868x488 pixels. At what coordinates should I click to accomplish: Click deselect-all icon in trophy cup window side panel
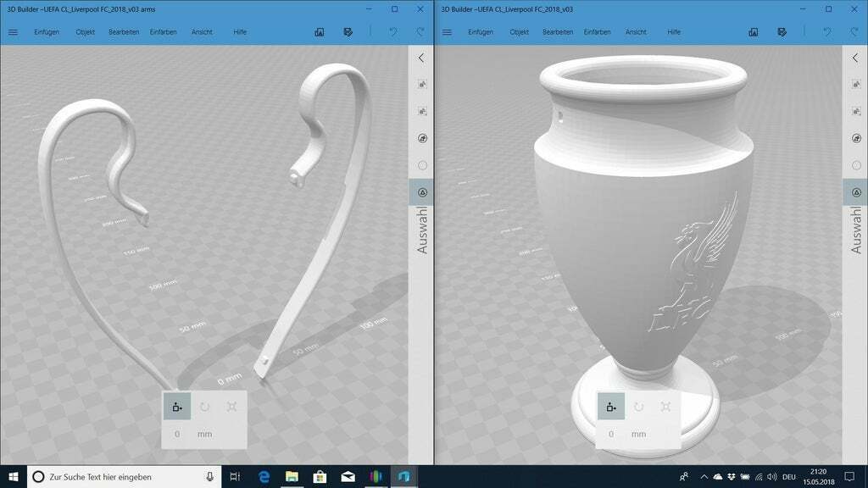tap(856, 111)
